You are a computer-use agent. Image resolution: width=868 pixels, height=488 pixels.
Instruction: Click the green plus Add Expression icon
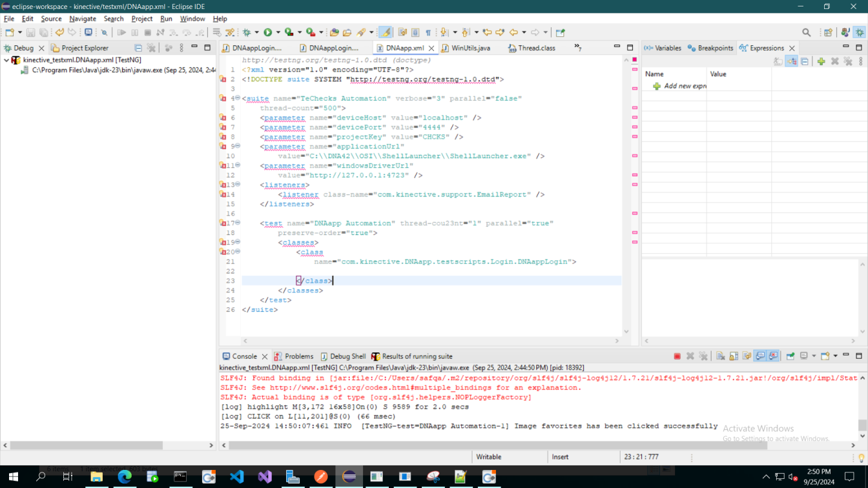(821, 61)
